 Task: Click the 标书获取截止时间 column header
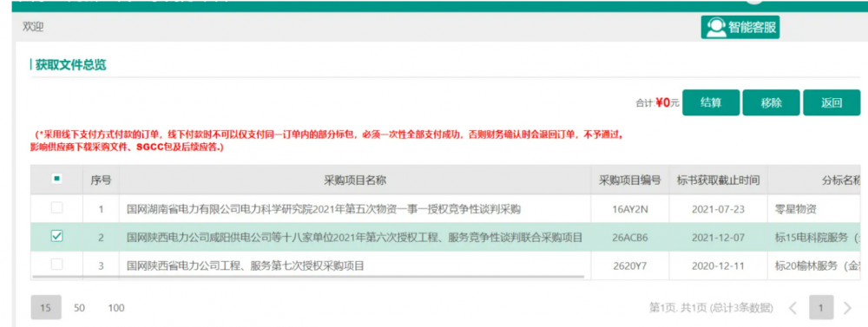coord(718,180)
